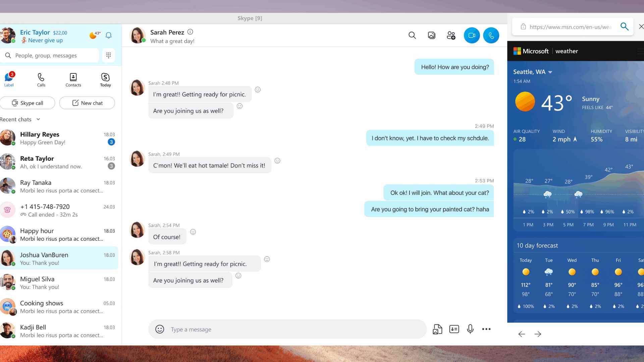Toggle Hillary Reyes unread badge visibility
The height and width of the screenshot is (362, 644).
(x=111, y=142)
